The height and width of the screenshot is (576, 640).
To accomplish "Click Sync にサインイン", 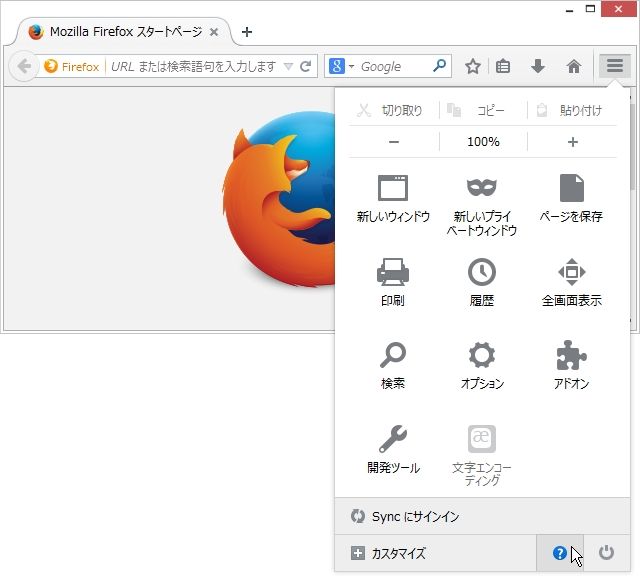I will pyautogui.click(x=482, y=516).
